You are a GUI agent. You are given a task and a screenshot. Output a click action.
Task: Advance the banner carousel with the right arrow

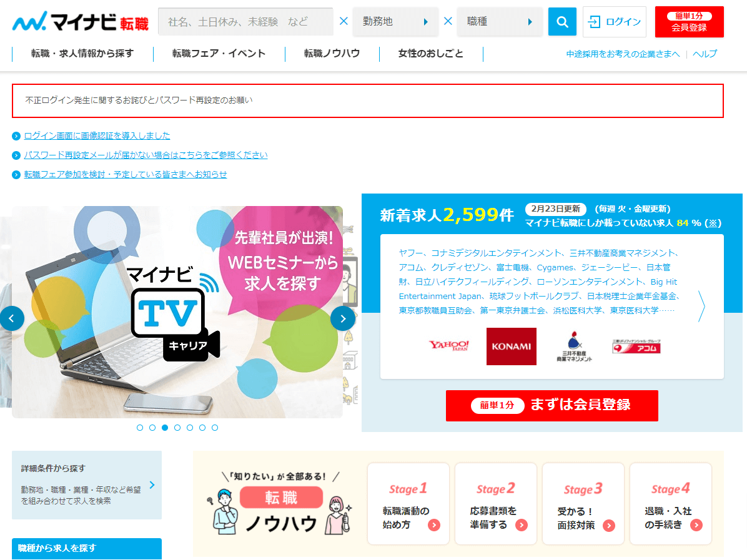click(x=343, y=318)
